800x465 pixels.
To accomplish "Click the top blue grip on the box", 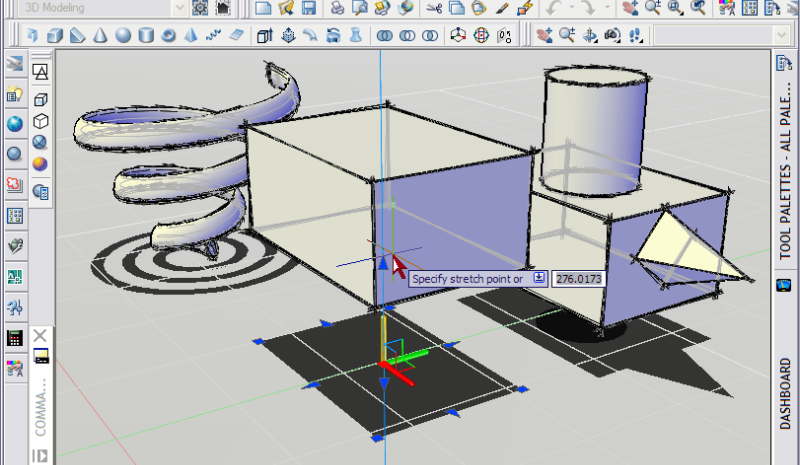I will tap(382, 262).
